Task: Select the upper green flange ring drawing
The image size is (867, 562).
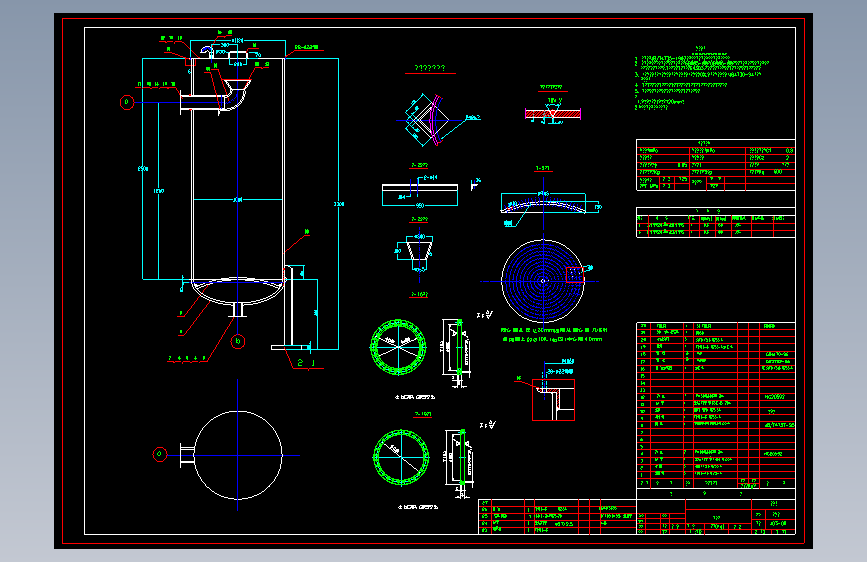Action: pyautogui.click(x=398, y=347)
